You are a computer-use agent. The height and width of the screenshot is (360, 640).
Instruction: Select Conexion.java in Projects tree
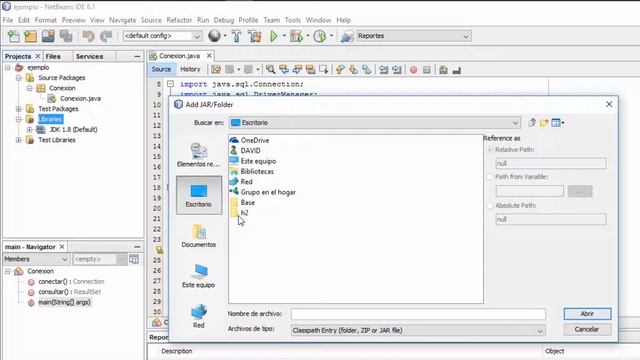coord(80,98)
